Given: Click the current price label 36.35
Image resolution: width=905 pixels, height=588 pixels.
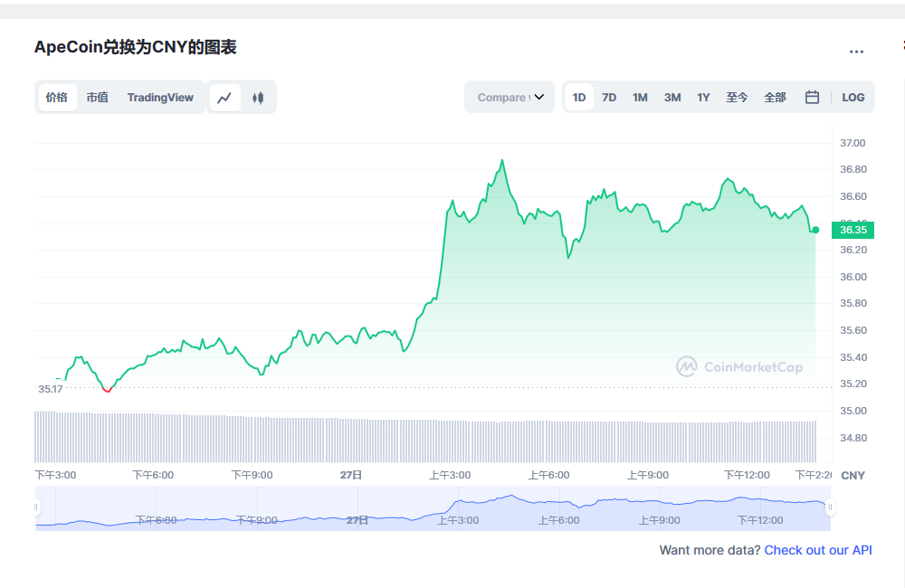Looking at the screenshot, I should [853, 230].
